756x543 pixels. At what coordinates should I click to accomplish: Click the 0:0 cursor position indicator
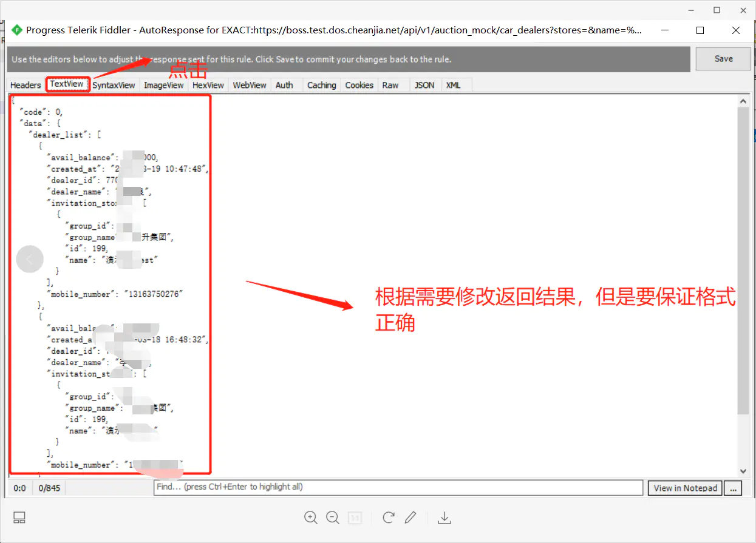click(x=20, y=488)
